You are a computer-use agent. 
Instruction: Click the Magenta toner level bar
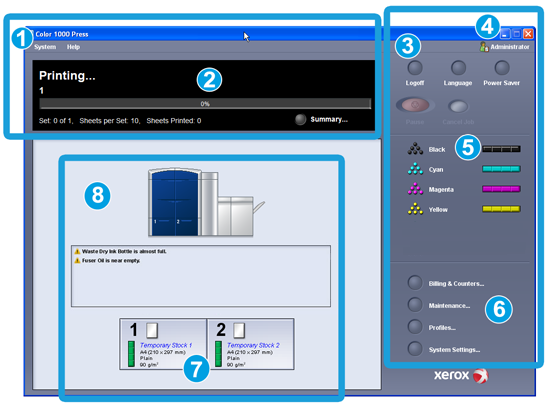(x=501, y=189)
